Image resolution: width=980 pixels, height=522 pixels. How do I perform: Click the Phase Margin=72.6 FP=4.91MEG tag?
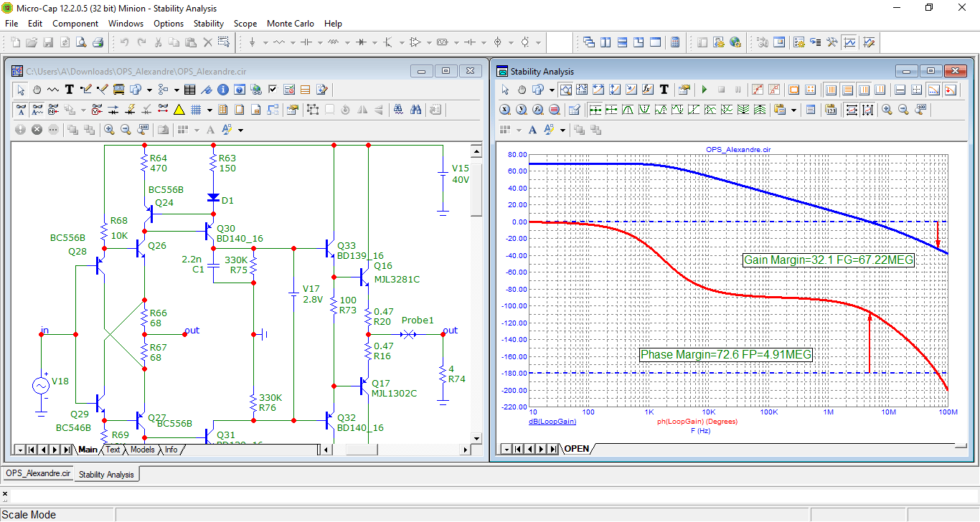coord(726,354)
